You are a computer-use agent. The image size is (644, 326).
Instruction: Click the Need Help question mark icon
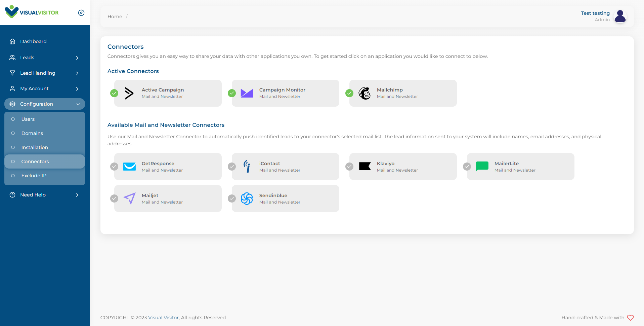[12, 195]
